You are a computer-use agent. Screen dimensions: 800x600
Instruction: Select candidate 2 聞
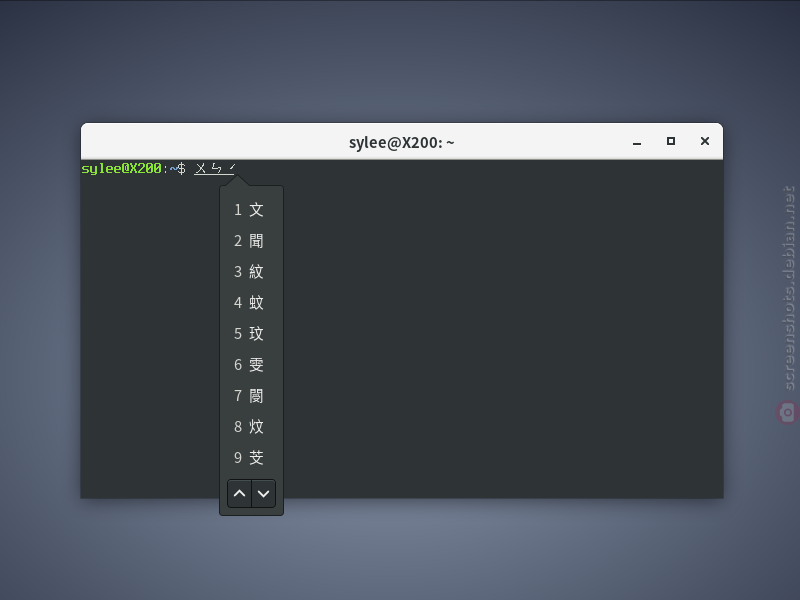251,241
